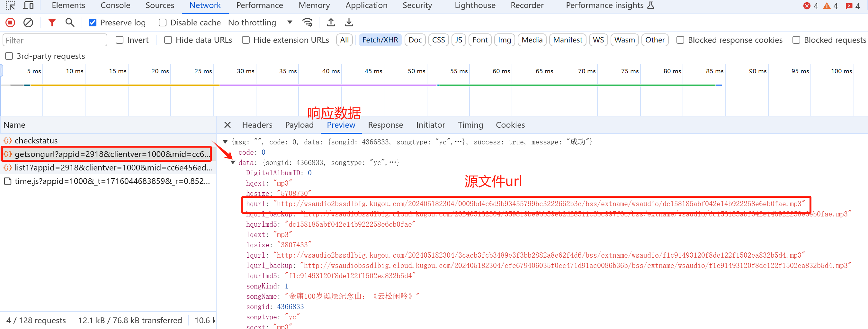Screen dimensions: 868x329
Task: Open the Memory tab
Action: point(314,5)
